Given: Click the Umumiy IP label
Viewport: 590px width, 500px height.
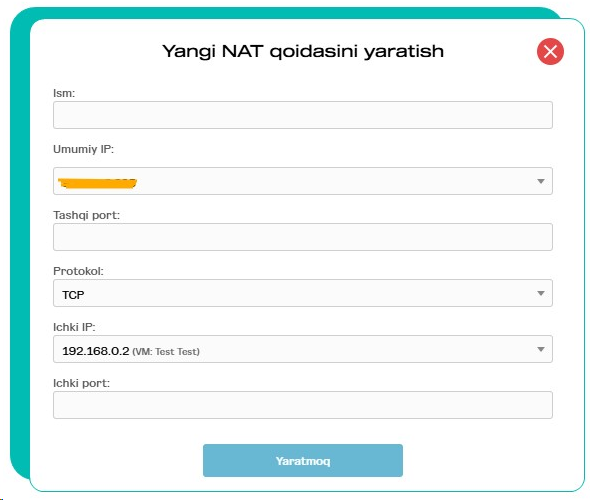Looking at the screenshot, I should point(83,149).
